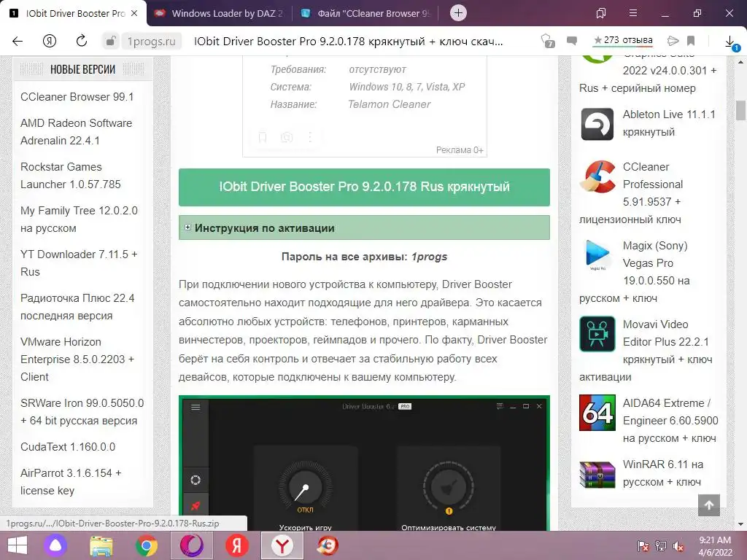Click the 1progs.ru domain in address bar
This screenshot has height=560, width=747.
pos(152,42)
